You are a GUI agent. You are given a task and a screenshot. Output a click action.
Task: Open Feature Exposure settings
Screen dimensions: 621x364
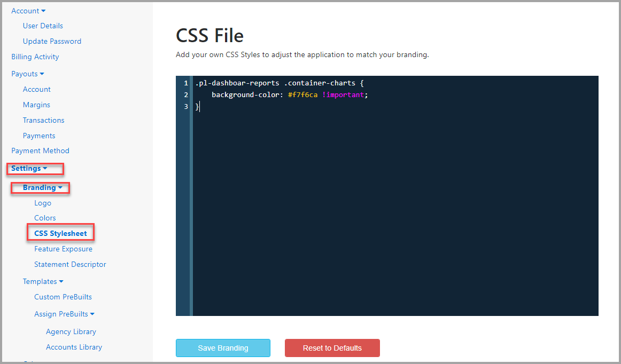[64, 249]
